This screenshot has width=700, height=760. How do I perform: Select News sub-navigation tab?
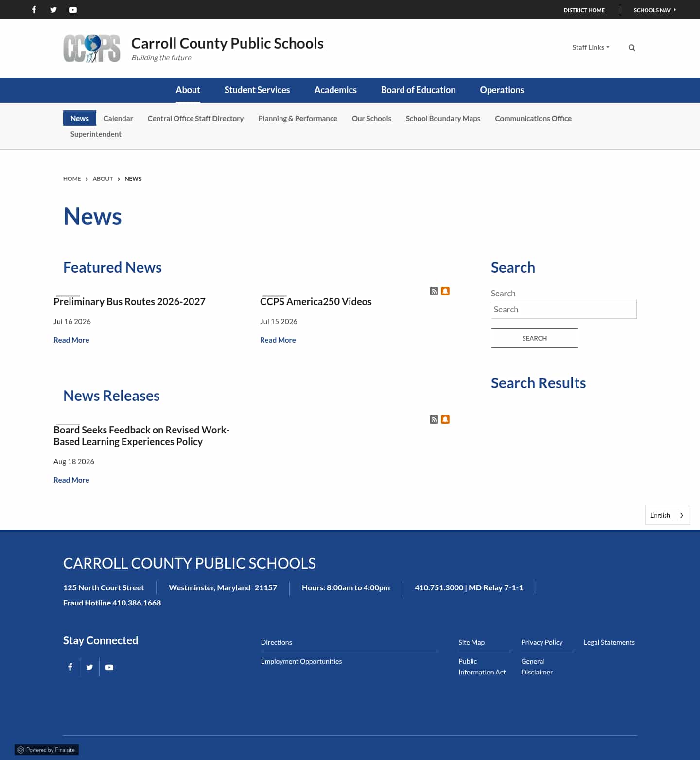pyautogui.click(x=80, y=118)
